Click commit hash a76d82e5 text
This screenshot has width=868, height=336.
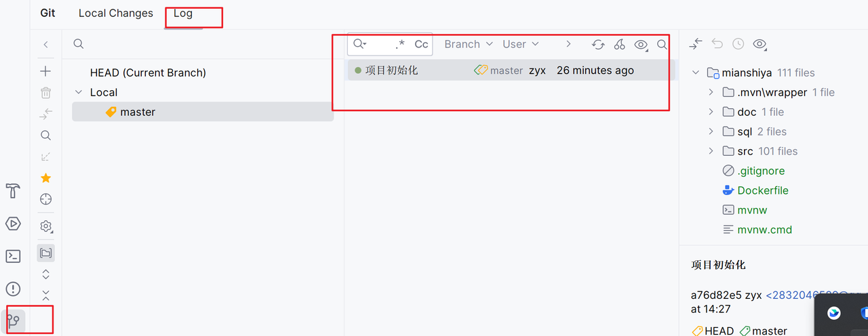[x=716, y=295]
